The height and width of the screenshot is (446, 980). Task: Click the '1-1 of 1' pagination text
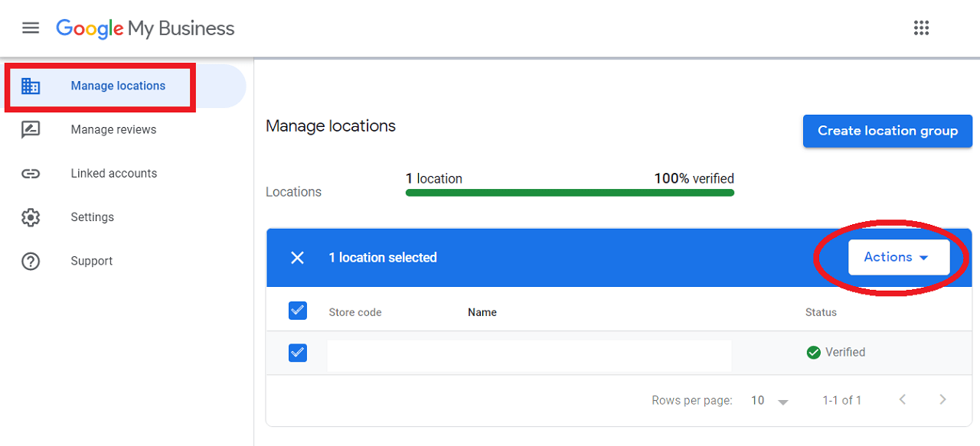[842, 400]
